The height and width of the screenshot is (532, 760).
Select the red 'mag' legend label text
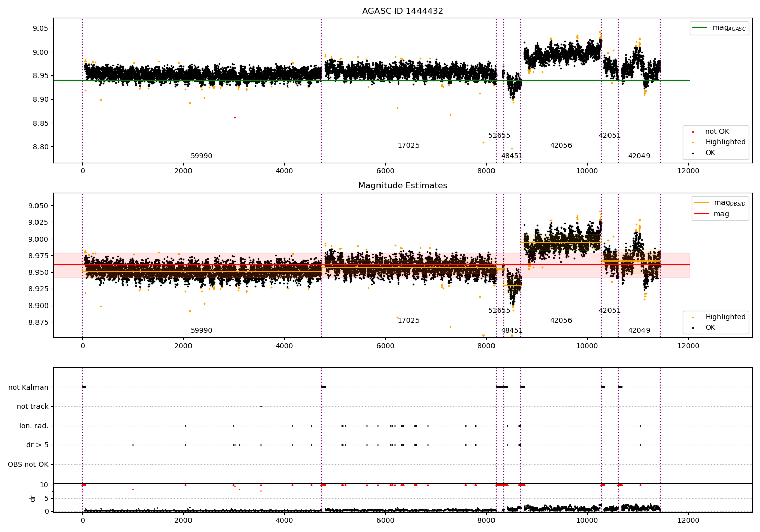click(x=721, y=214)
